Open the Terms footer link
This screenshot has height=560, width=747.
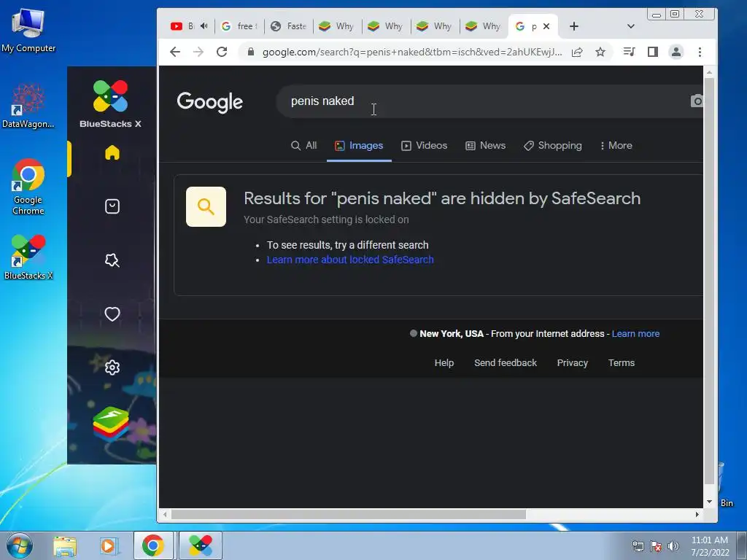pos(622,363)
